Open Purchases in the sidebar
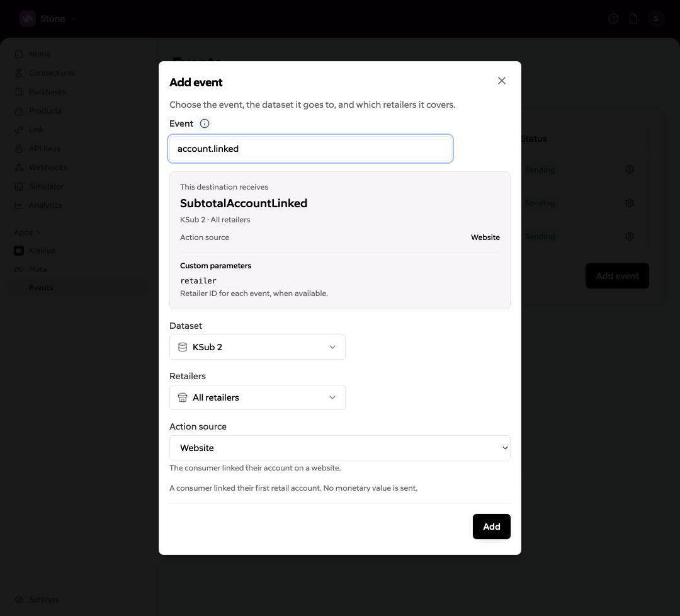The height and width of the screenshot is (616, 680). [47, 92]
